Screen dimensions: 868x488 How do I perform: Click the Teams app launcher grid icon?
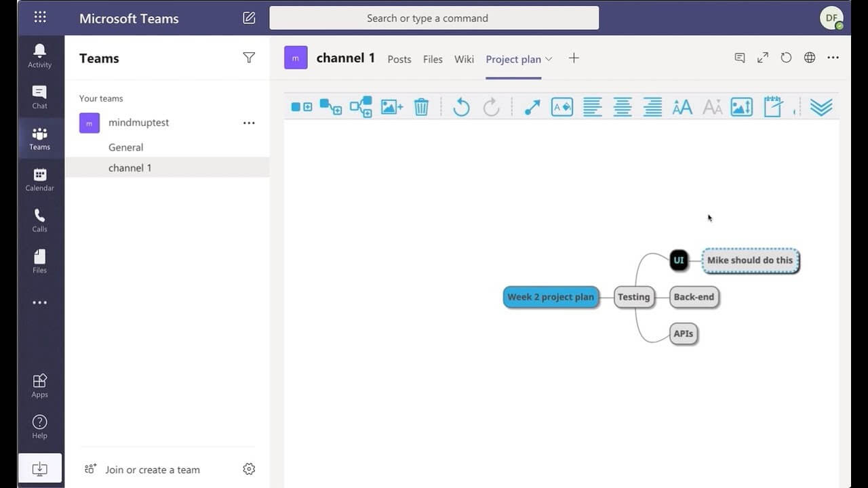click(x=40, y=18)
